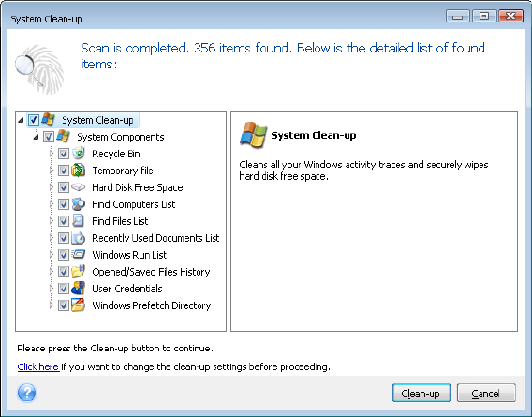Select the Temporary File icon
532x417 pixels.
[79, 171]
